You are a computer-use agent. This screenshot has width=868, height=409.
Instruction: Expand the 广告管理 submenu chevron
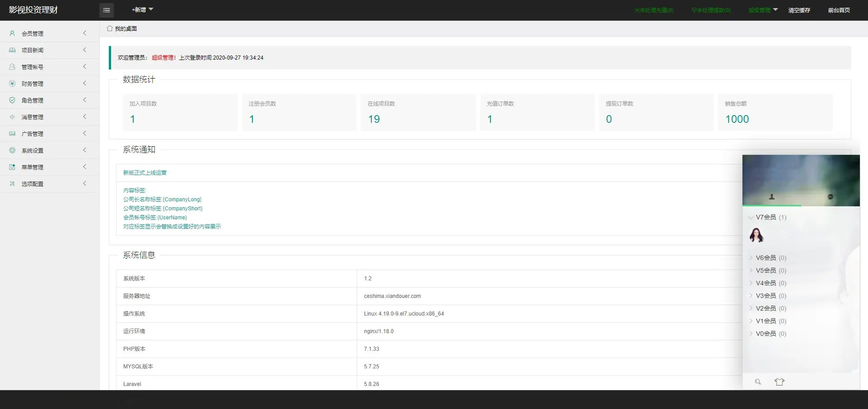(x=84, y=133)
